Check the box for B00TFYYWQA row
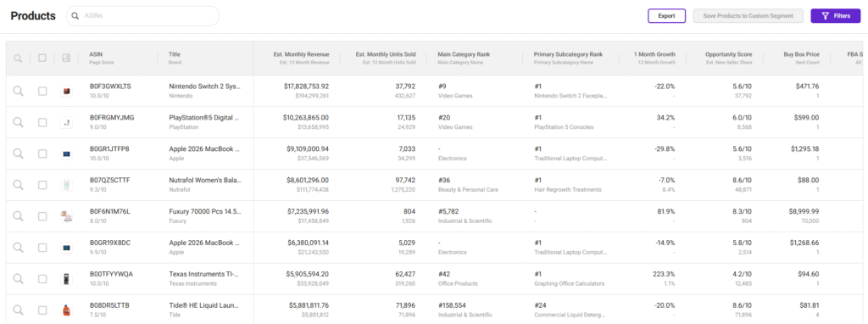This screenshot has width=868, height=324. click(42, 279)
